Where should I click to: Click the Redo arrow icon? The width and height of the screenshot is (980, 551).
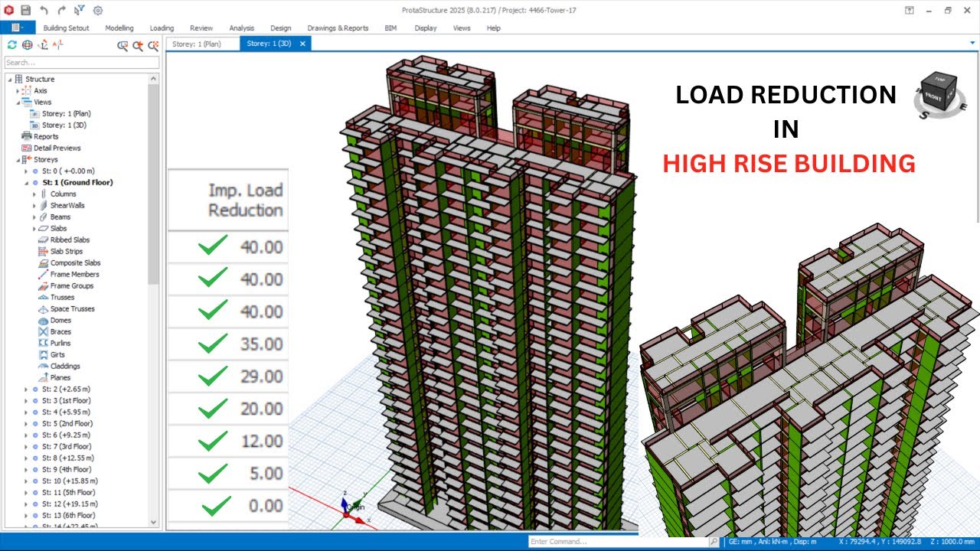(x=62, y=10)
